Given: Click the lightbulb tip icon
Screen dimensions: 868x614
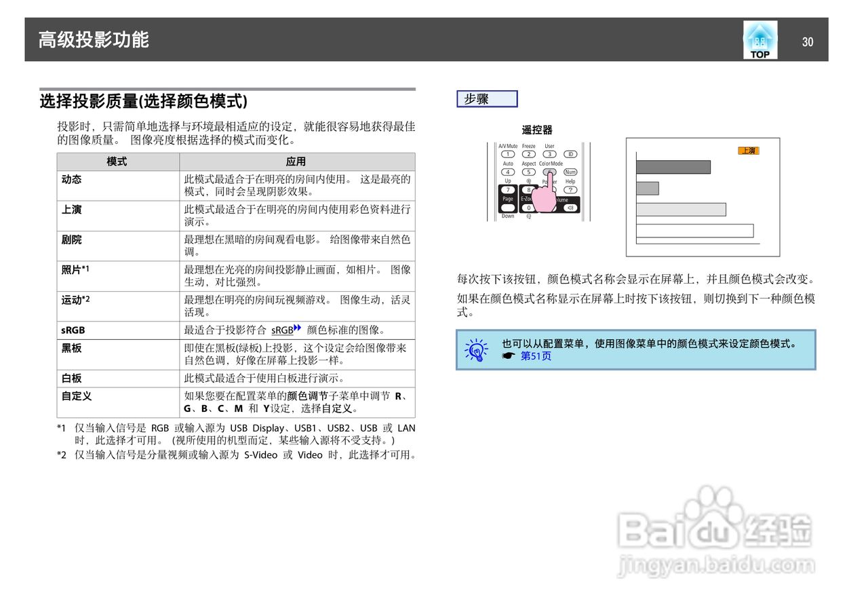Looking at the screenshot, I should [x=476, y=349].
